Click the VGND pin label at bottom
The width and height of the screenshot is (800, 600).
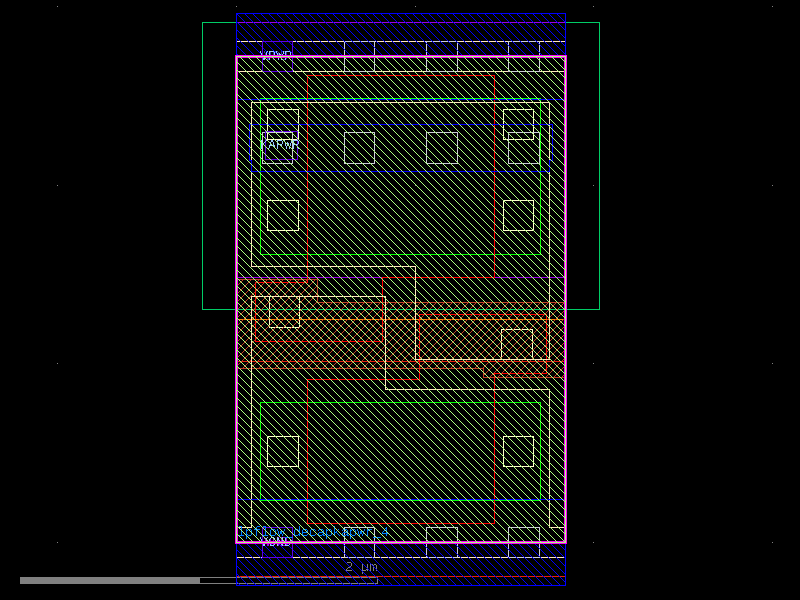point(276,541)
